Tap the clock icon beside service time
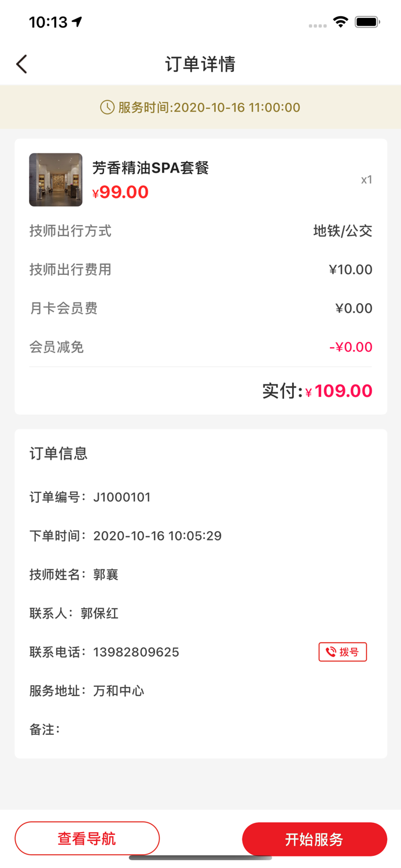The image size is (401, 868). 106,107
